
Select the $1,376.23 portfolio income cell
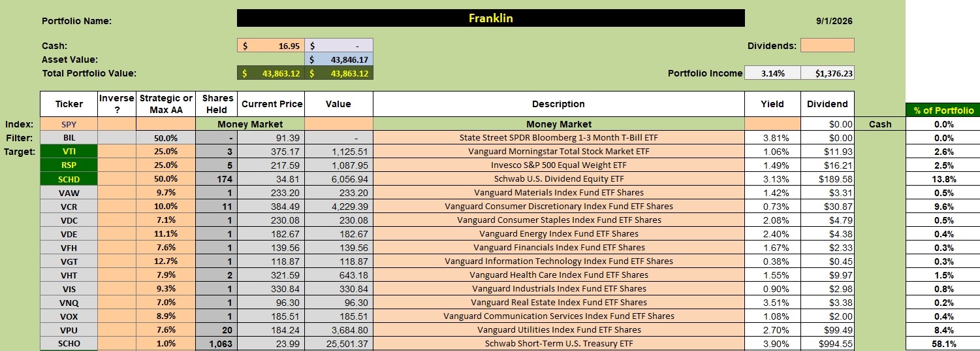coord(827,74)
